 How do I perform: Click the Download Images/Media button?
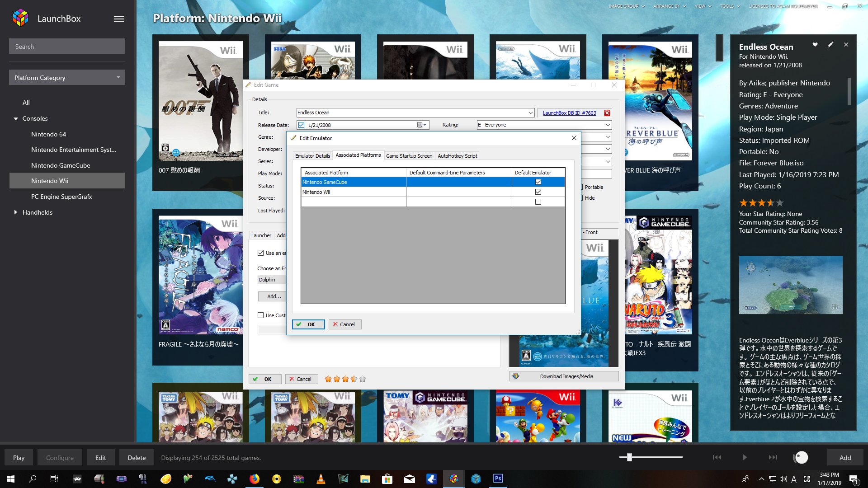564,376
